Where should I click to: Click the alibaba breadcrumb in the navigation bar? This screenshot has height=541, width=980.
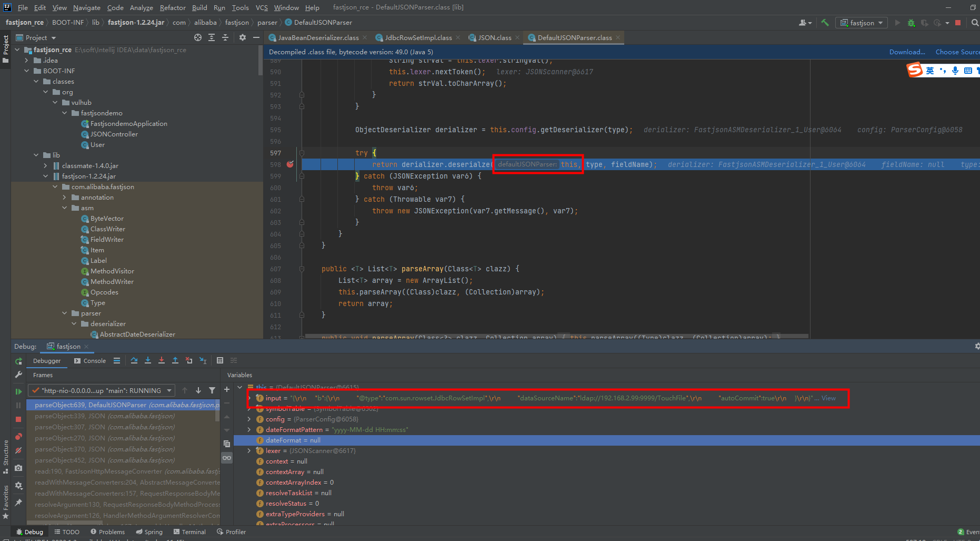(x=205, y=22)
